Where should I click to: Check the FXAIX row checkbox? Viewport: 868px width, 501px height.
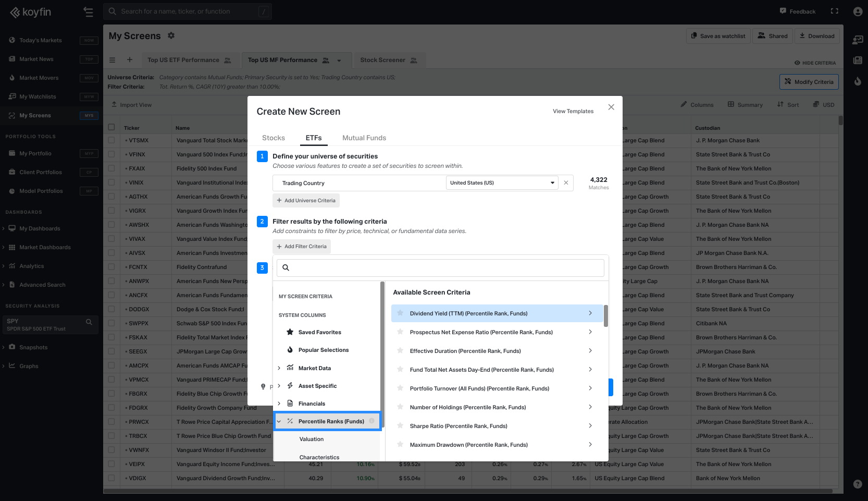point(111,168)
